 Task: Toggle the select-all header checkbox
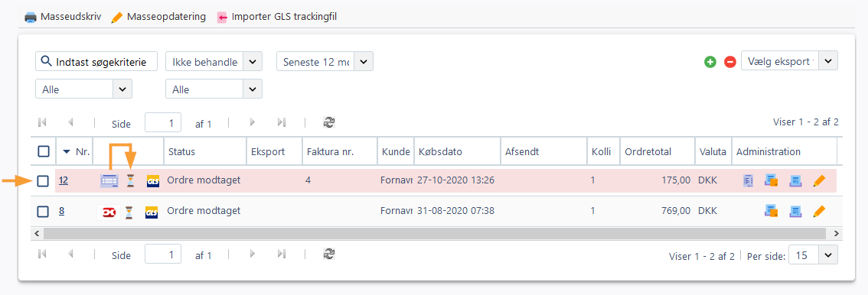tap(43, 151)
